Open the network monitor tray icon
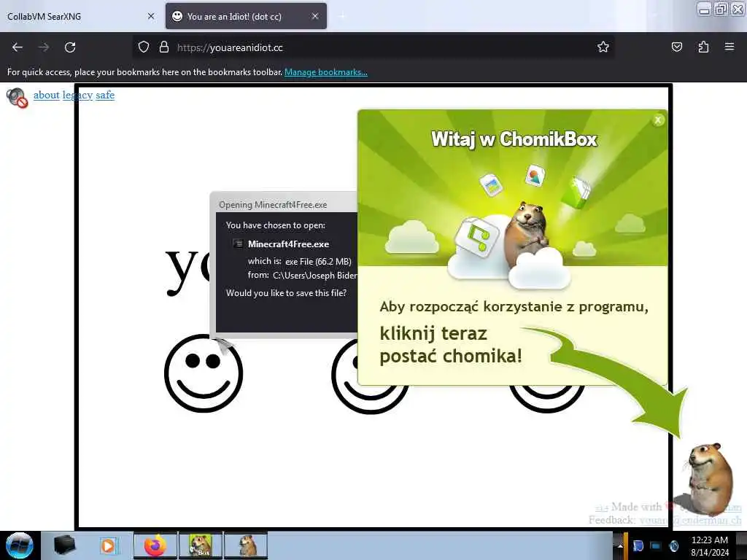 point(656,545)
